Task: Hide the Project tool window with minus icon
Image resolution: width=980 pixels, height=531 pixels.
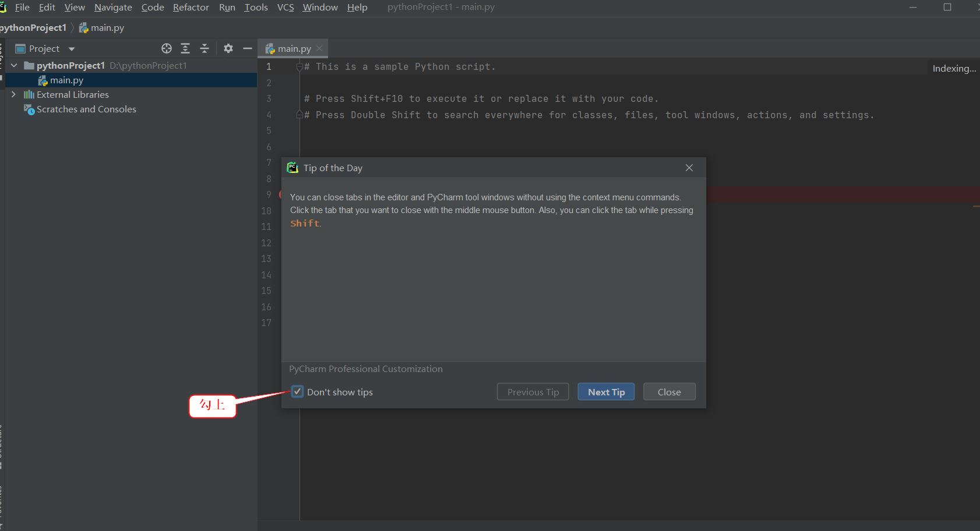Action: [x=248, y=48]
